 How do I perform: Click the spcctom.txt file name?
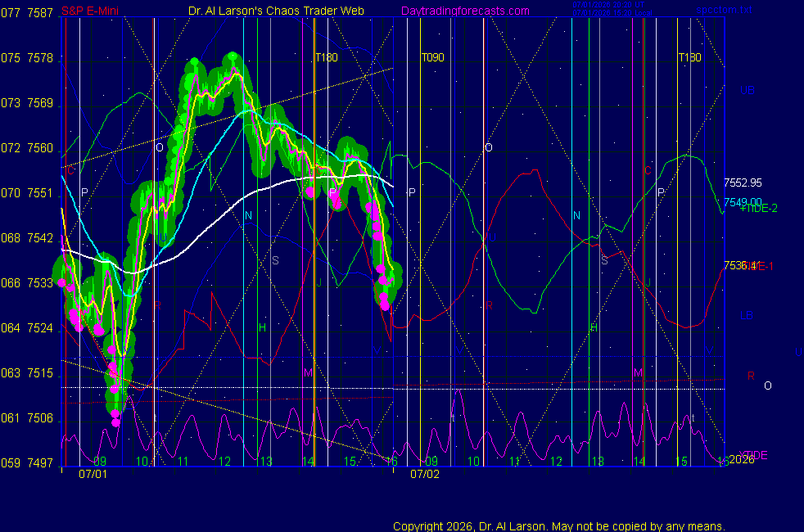tap(724, 10)
